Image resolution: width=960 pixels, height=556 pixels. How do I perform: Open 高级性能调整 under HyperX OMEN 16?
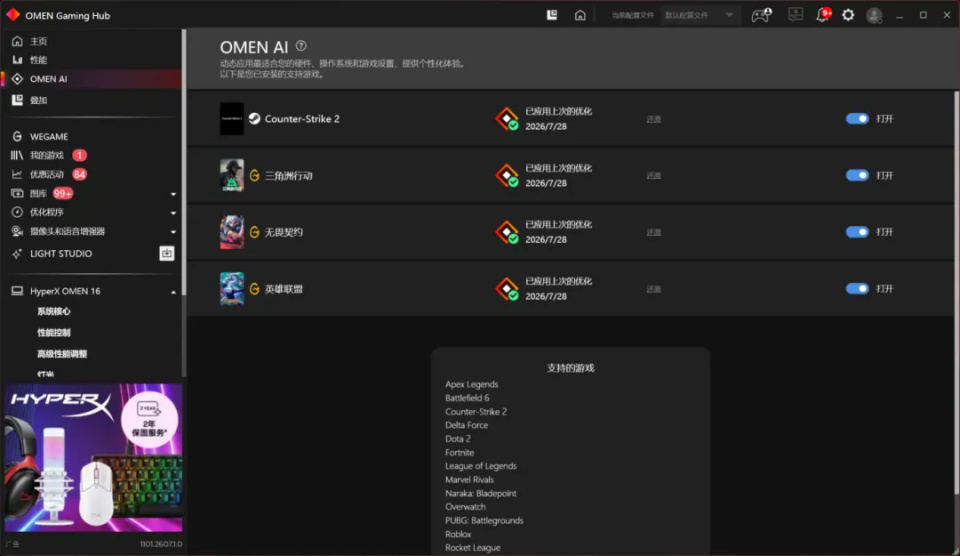(x=62, y=354)
